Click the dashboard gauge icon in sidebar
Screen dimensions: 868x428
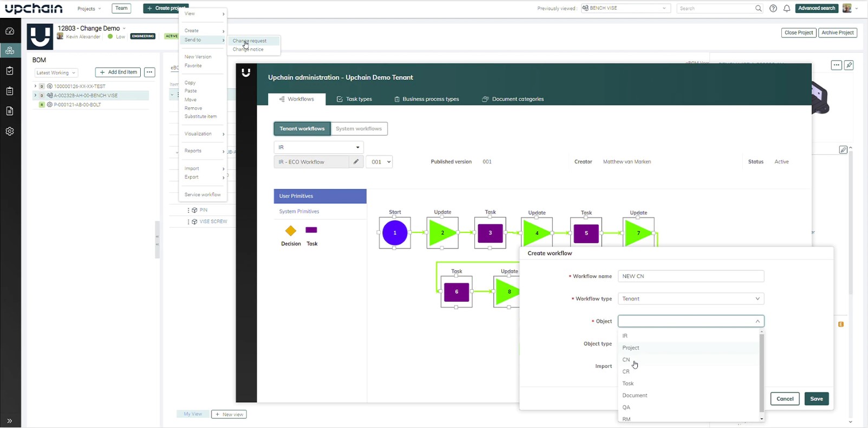tap(10, 31)
